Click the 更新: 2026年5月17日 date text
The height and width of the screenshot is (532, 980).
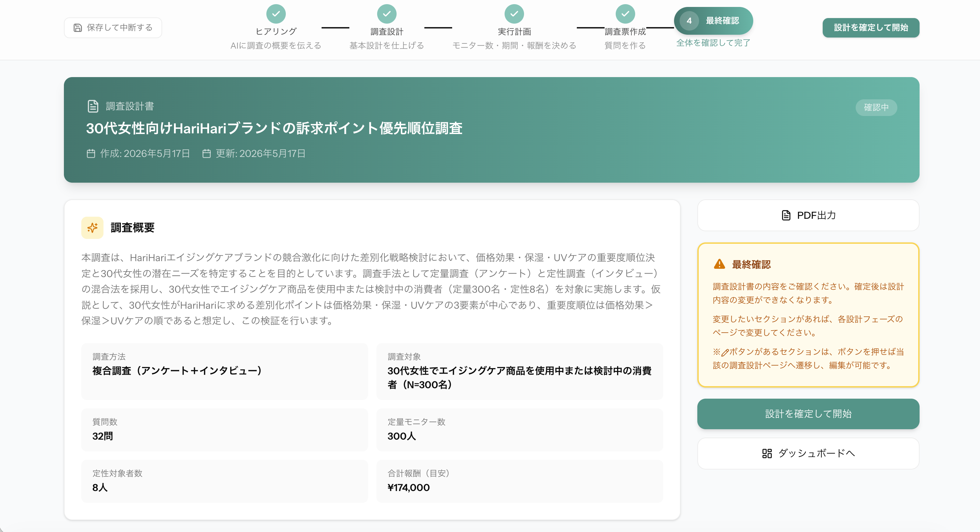pos(260,153)
